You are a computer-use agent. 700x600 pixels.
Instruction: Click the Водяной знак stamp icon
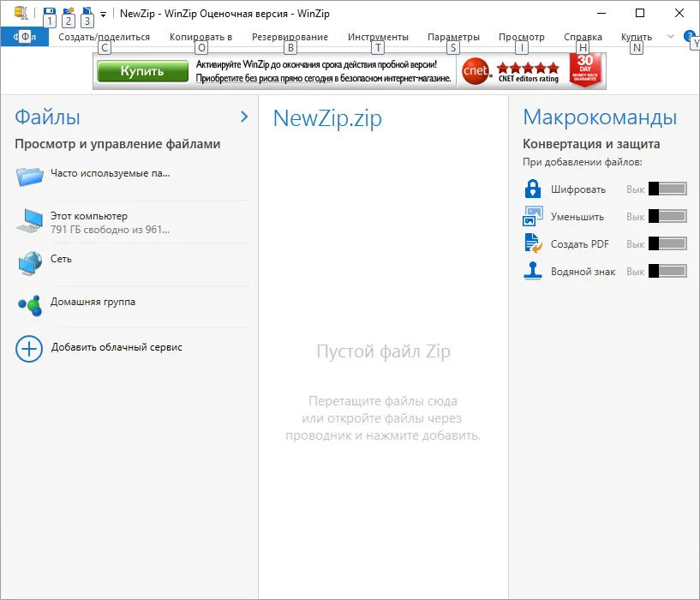(533, 271)
